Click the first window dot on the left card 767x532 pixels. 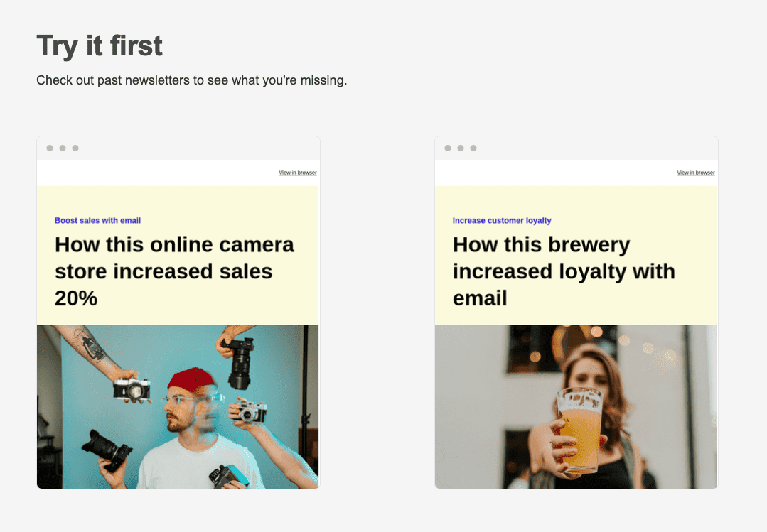[49, 148]
